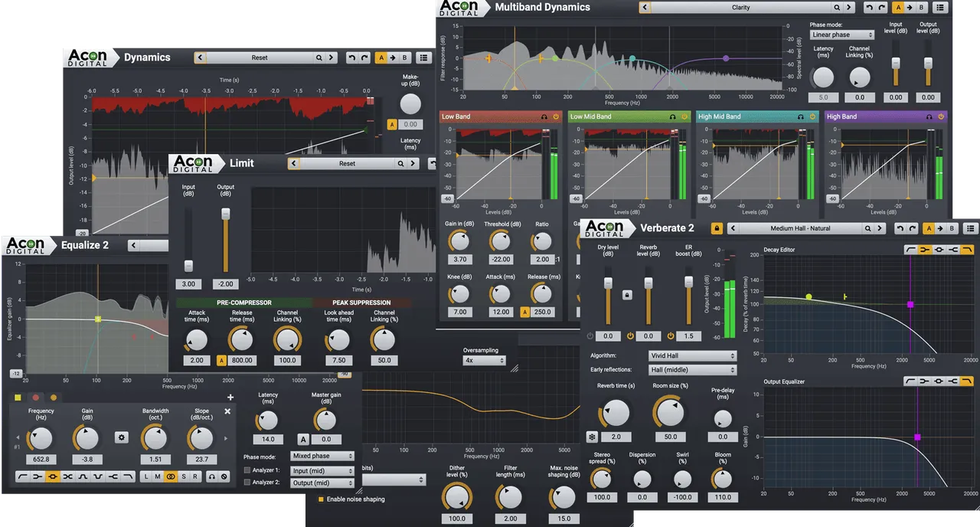Click the frequency value field showing 652.8
Screen dimensions: 980x527
pos(41,460)
